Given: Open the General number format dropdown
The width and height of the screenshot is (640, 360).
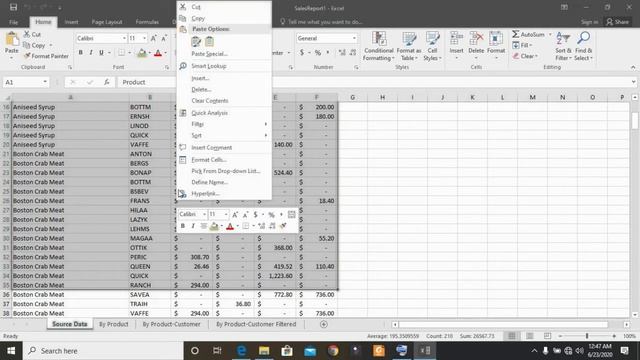Looking at the screenshot, I should point(354,38).
